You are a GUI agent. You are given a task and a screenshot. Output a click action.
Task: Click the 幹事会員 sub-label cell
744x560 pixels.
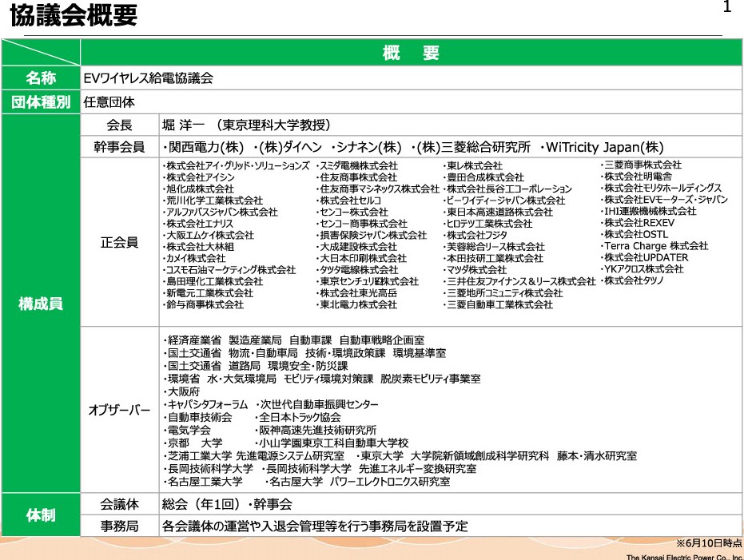[x=119, y=147]
